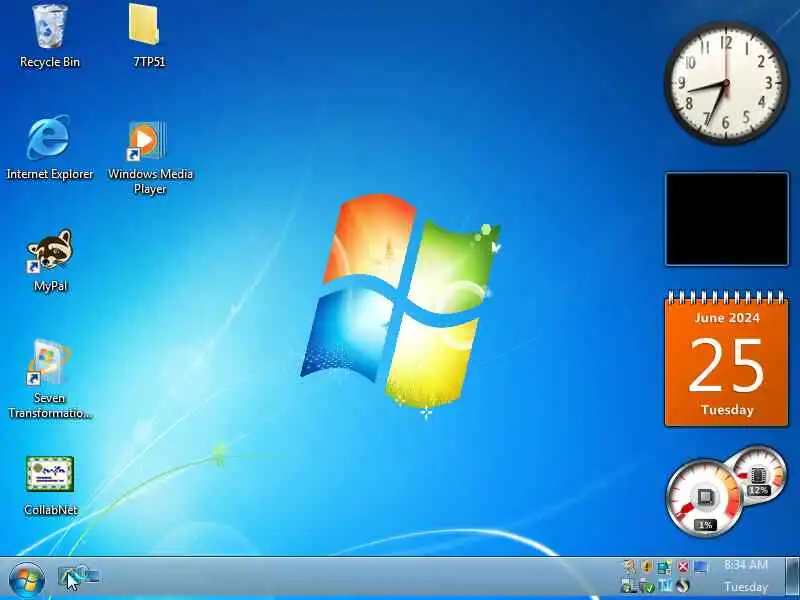The width and height of the screenshot is (800, 600).
Task: Click the dark round tray icon
Action: click(683, 586)
